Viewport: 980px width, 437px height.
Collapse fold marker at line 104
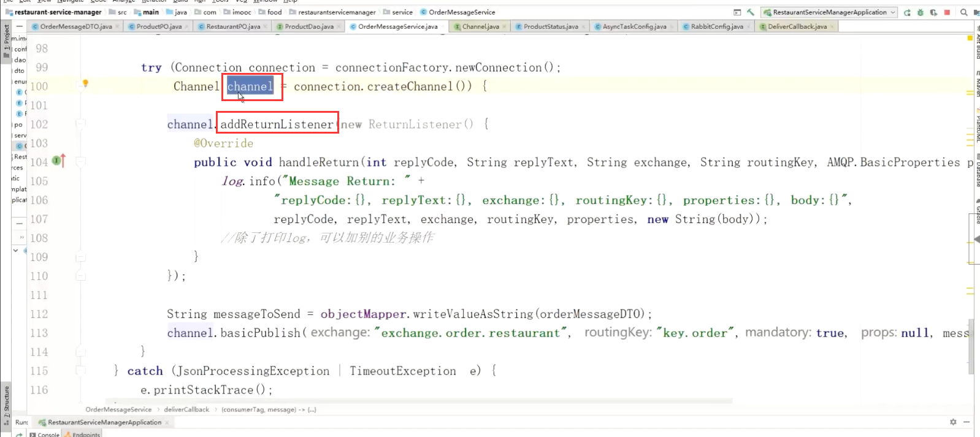tap(80, 162)
